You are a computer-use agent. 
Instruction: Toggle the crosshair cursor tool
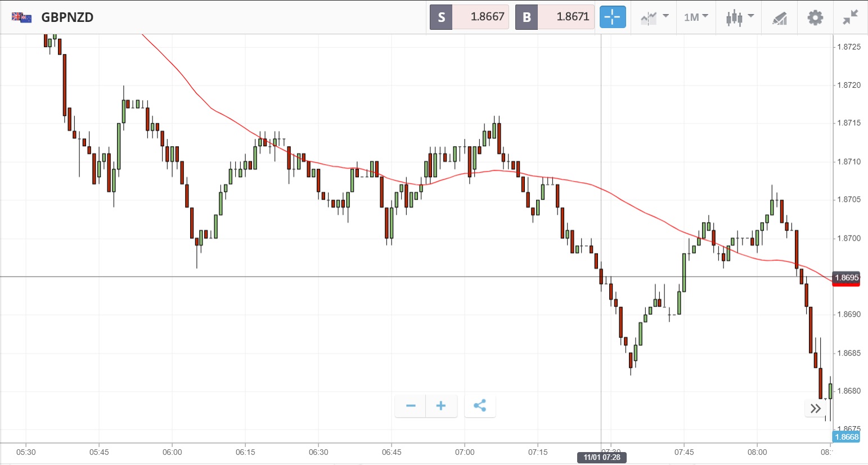pyautogui.click(x=612, y=17)
